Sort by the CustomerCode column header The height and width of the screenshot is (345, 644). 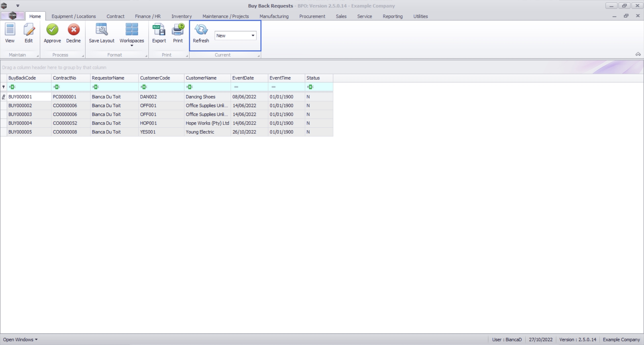pos(161,78)
